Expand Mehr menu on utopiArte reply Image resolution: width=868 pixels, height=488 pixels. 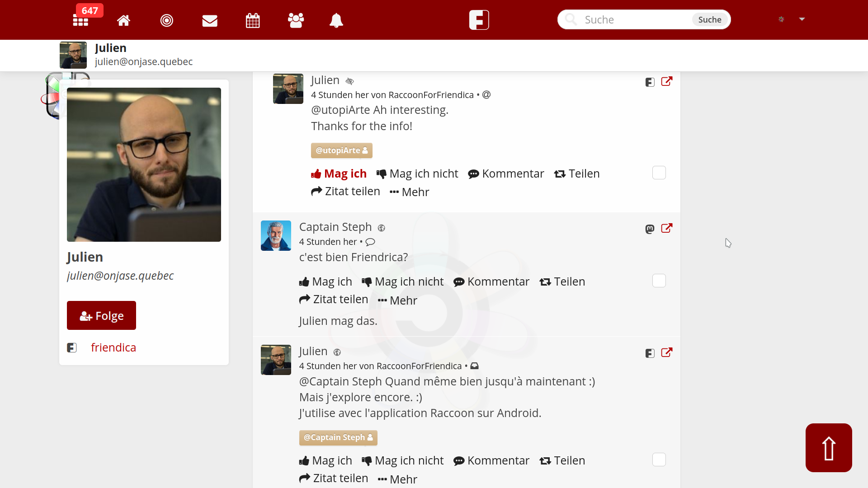pos(409,192)
